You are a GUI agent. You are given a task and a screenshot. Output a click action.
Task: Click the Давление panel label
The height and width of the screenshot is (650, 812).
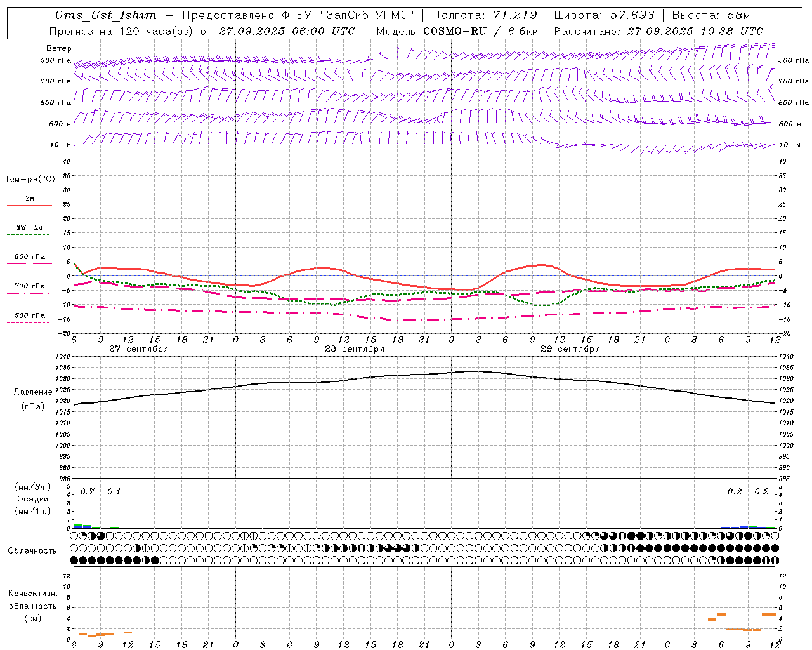33,392
